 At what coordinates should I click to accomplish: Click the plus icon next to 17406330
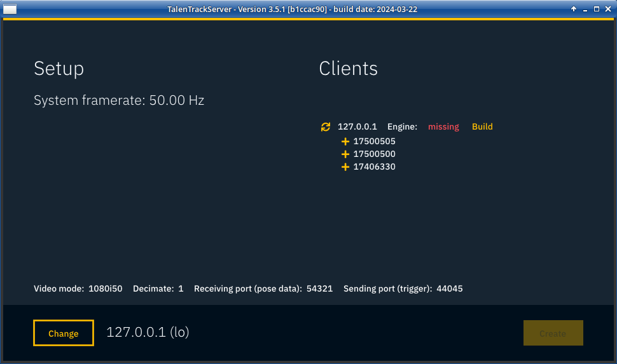pos(345,167)
